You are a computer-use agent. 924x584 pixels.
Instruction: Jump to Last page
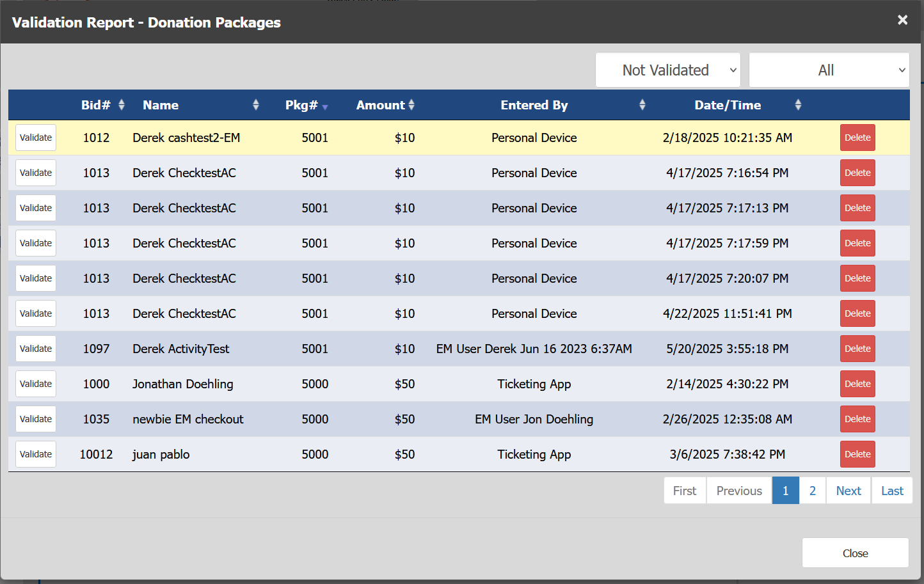click(891, 491)
